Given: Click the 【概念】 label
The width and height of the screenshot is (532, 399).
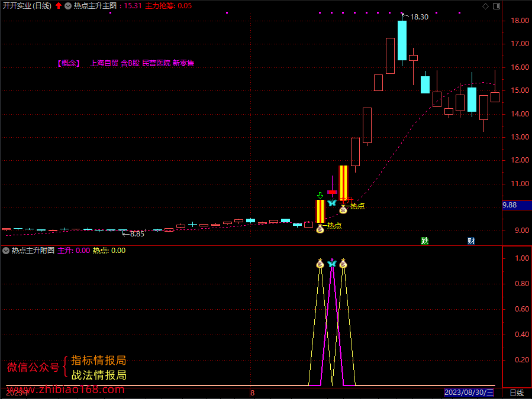Looking at the screenshot, I should click(x=69, y=63).
